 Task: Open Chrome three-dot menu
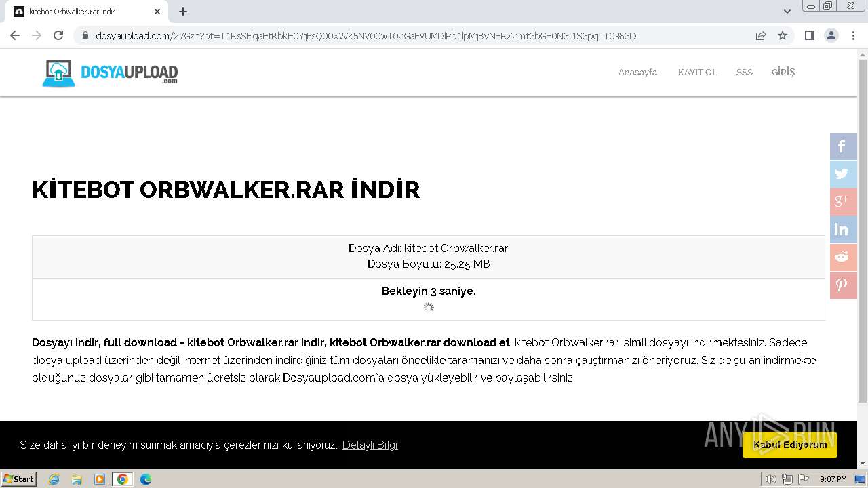pyautogui.click(x=853, y=35)
